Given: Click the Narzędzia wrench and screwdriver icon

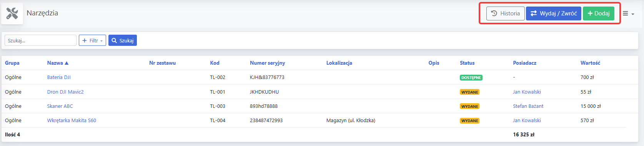Looking at the screenshot, I should [12, 13].
